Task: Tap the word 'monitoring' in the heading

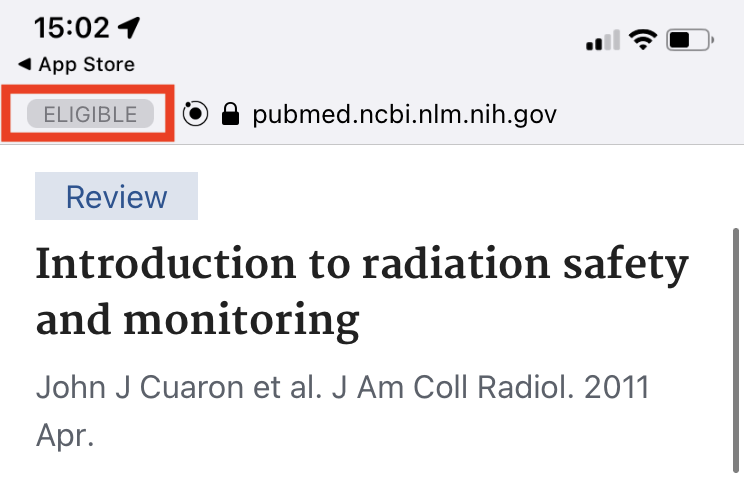Action: 241,321
